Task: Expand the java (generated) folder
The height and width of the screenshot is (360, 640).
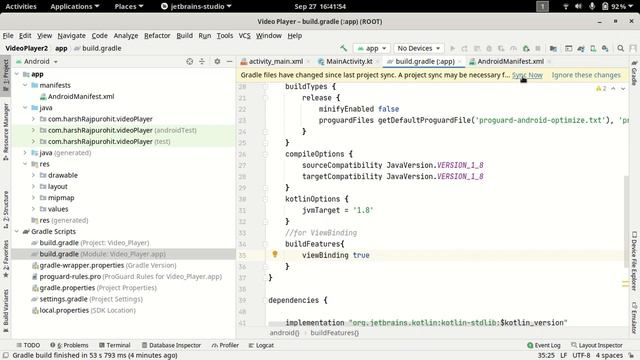Action: 25,153
